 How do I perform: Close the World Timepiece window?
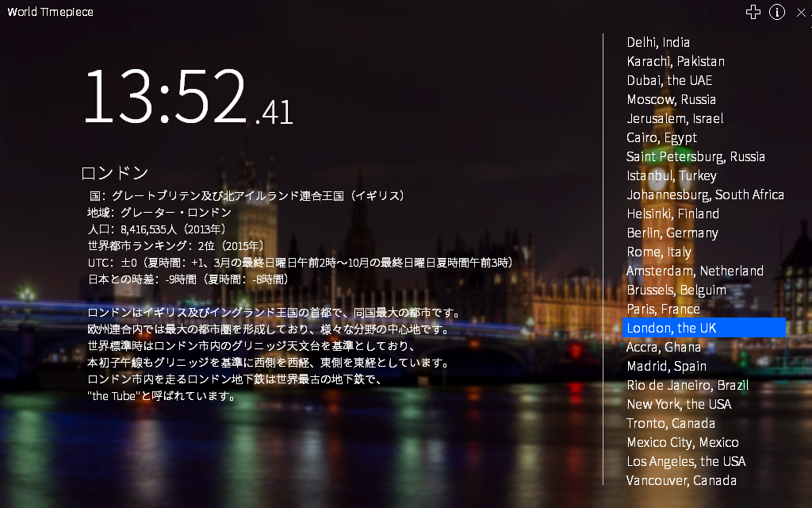point(801,12)
